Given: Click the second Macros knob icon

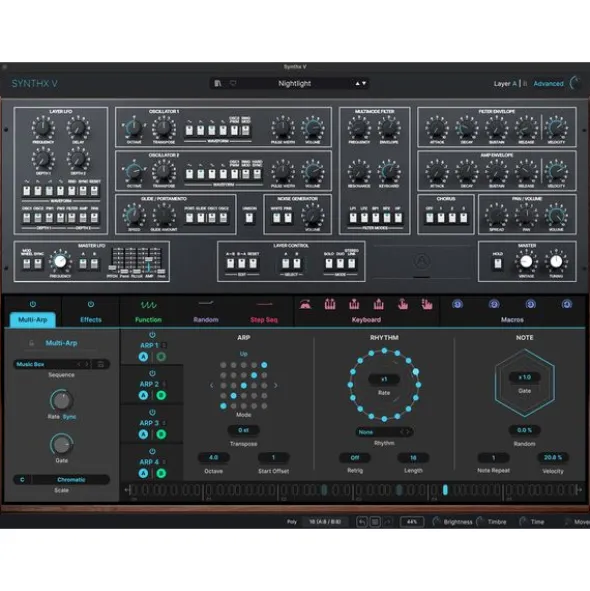Looking at the screenshot, I should [x=494, y=304].
